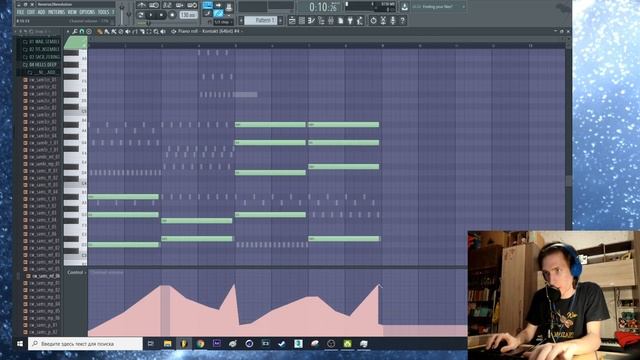Click the microphone recording icon in toolbar
The image size is (640, 360).
[393, 20]
